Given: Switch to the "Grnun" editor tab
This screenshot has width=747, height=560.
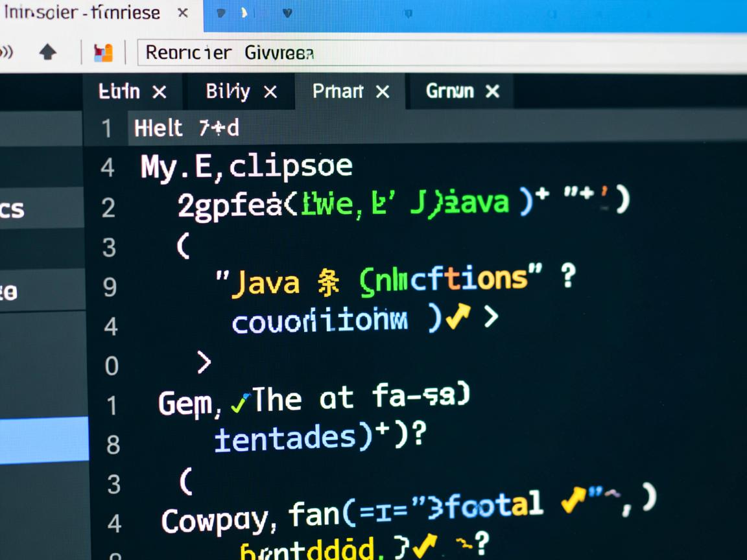Looking at the screenshot, I should point(449,91).
